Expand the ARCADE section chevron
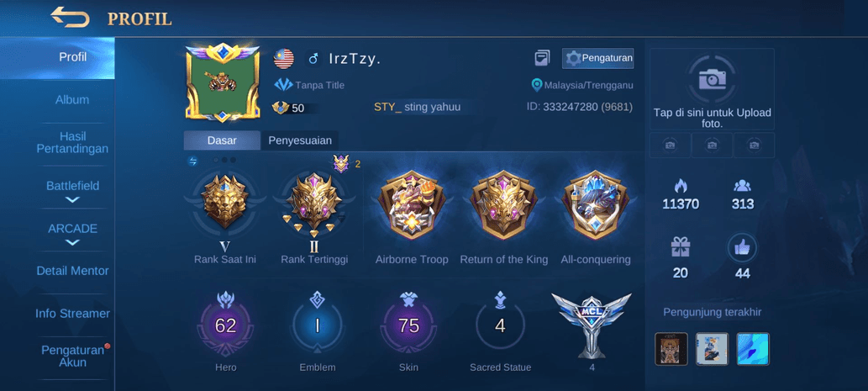Screen dimensions: 868x391 [x=72, y=242]
